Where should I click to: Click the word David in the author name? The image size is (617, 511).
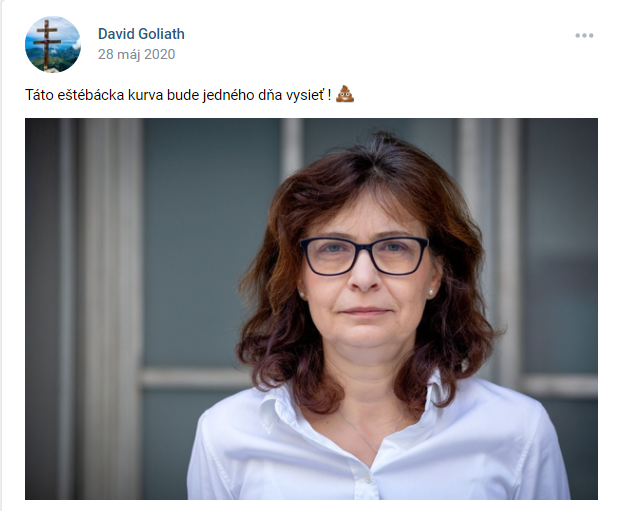pos(117,34)
